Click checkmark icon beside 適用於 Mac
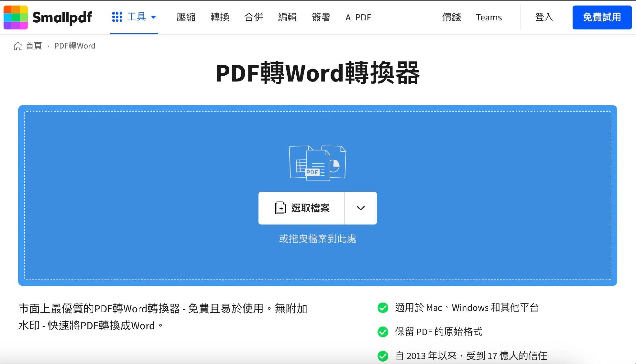The width and height of the screenshot is (636, 364). click(x=383, y=308)
